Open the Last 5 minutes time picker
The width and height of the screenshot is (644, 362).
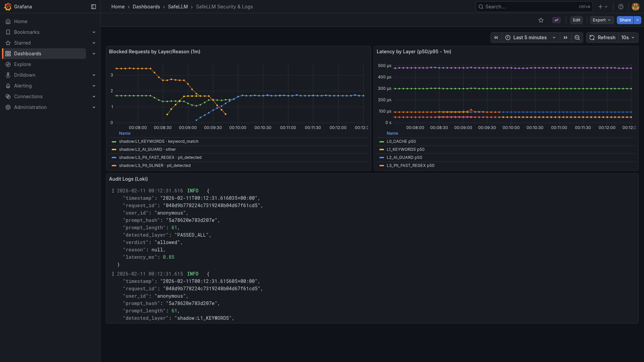tap(531, 38)
